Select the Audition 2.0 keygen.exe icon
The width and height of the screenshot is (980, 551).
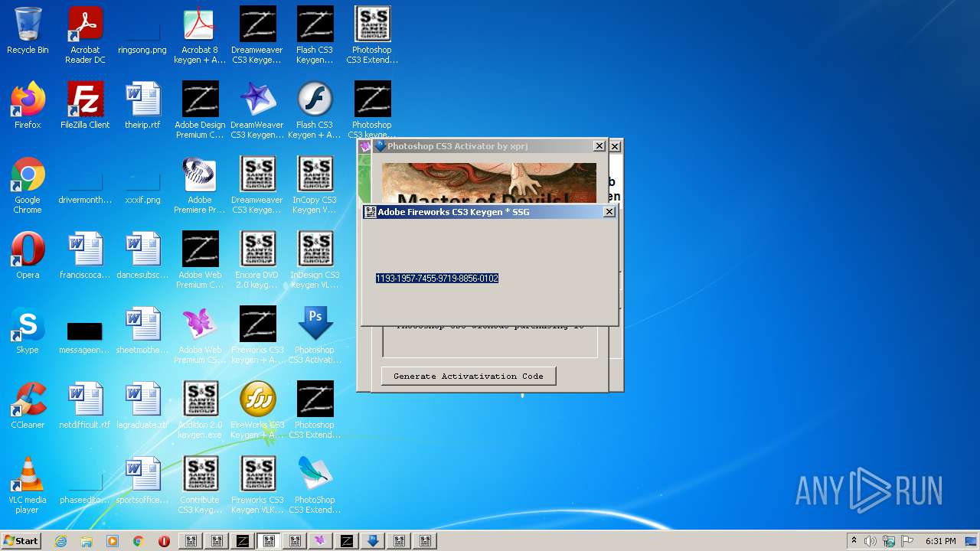coord(200,411)
